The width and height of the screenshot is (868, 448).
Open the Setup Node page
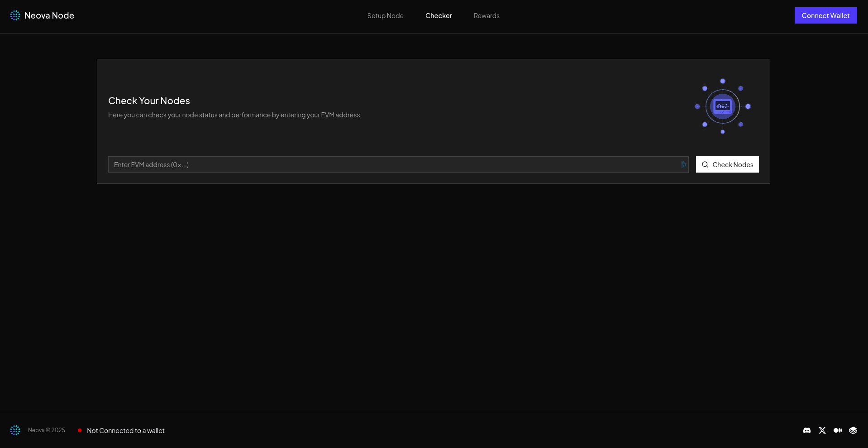click(x=385, y=16)
